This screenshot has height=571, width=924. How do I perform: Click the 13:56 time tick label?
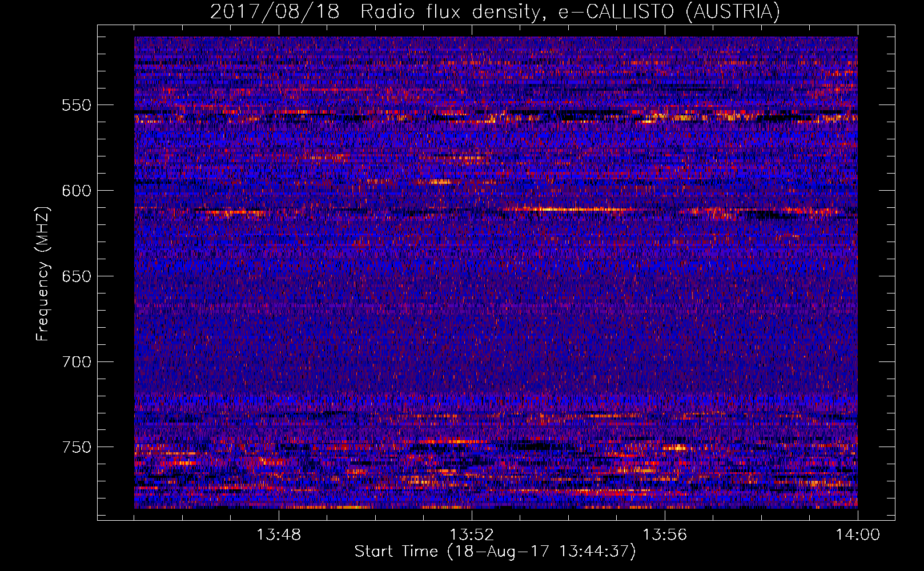[665, 535]
